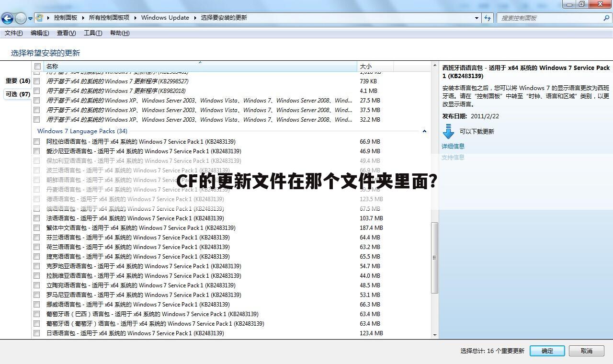This screenshot has height=364, width=613.
Task: Maximize the window
Action: click(582, 4)
